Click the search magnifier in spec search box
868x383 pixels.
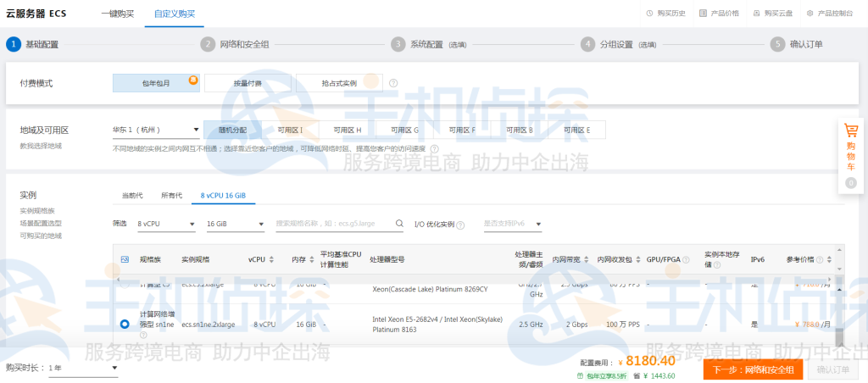(399, 224)
